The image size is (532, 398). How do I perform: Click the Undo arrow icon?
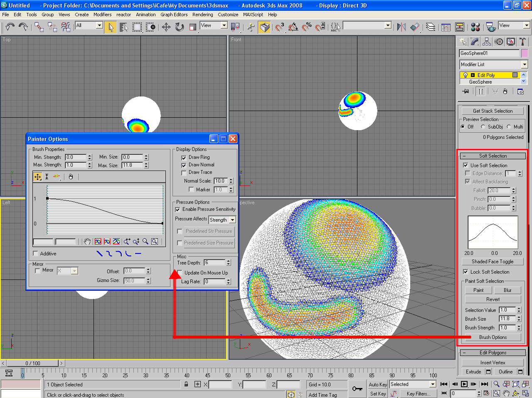click(x=10, y=27)
